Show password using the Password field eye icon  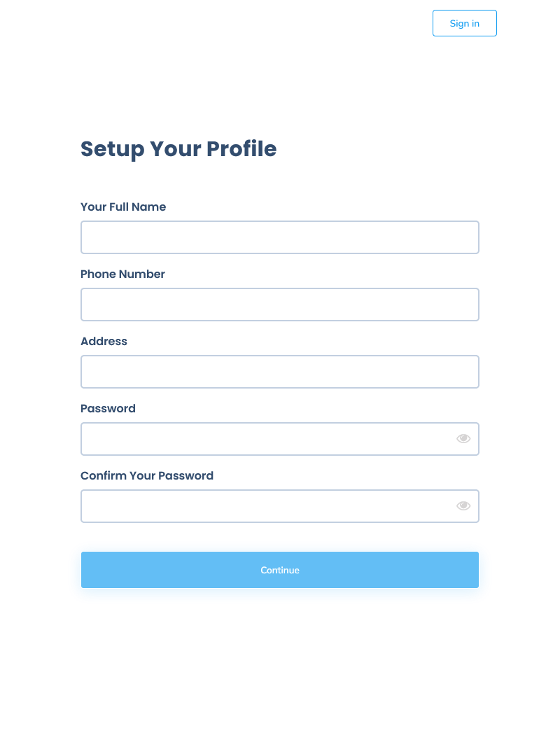point(463,438)
